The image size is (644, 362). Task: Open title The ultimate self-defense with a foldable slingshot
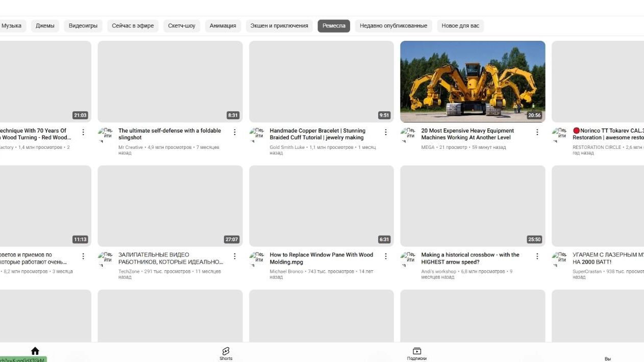[x=169, y=134]
